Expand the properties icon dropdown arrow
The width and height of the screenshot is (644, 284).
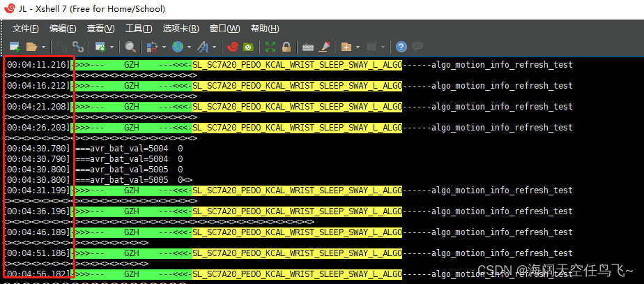112,47
